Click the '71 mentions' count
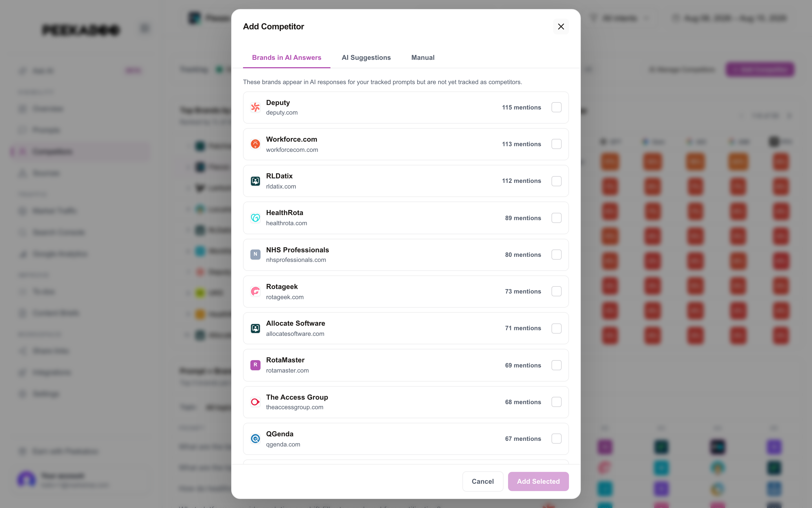 pyautogui.click(x=523, y=328)
